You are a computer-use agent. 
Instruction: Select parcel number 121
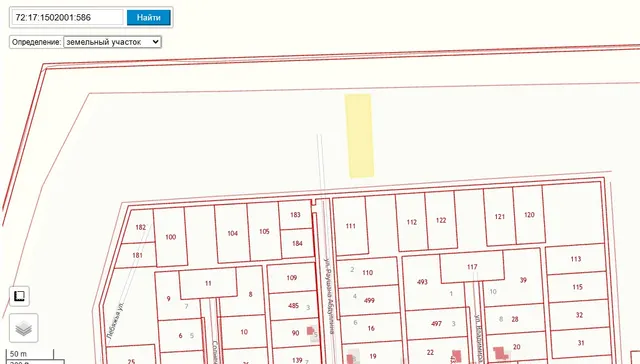(500, 217)
